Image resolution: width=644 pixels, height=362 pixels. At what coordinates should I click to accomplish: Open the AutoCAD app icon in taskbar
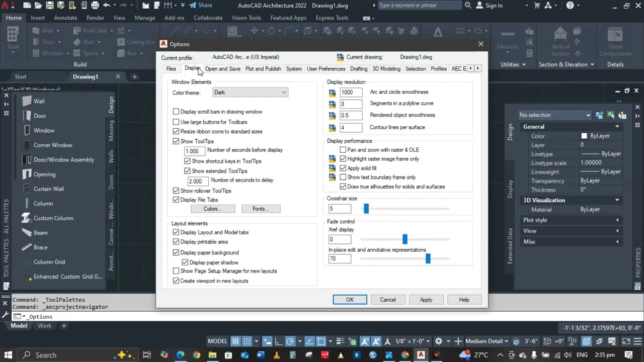point(421,355)
